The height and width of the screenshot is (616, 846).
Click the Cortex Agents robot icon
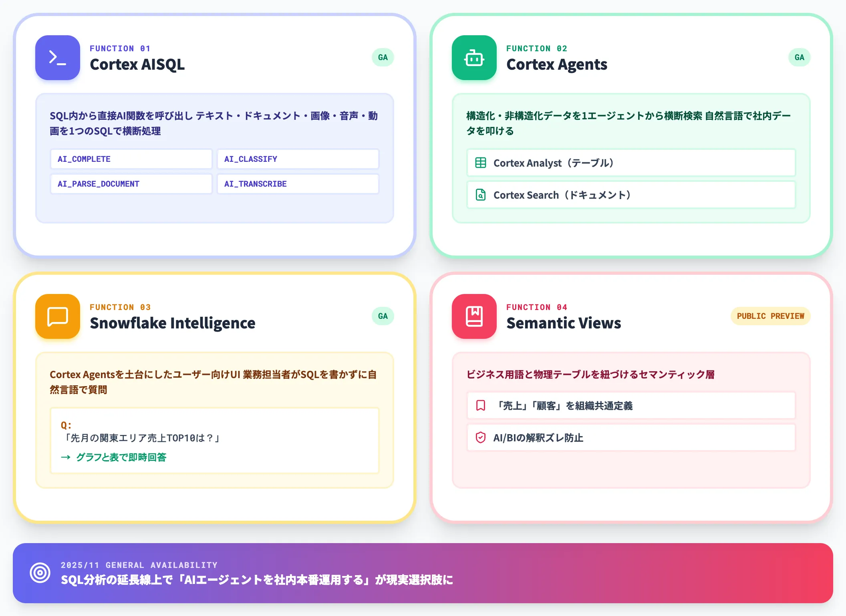click(x=474, y=58)
